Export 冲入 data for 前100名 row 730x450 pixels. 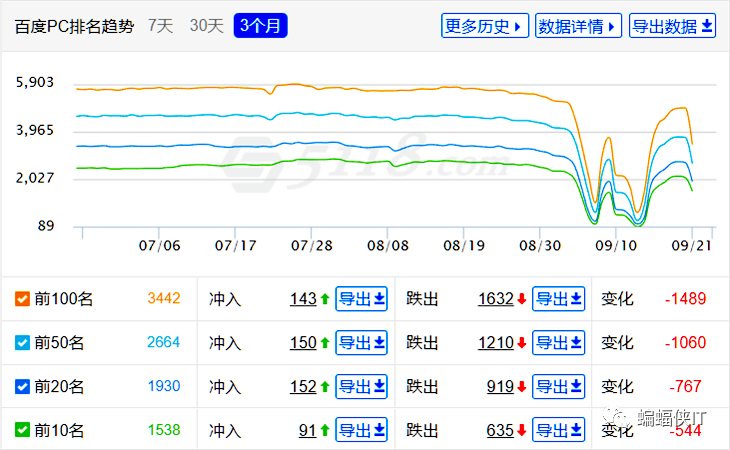pos(361,299)
